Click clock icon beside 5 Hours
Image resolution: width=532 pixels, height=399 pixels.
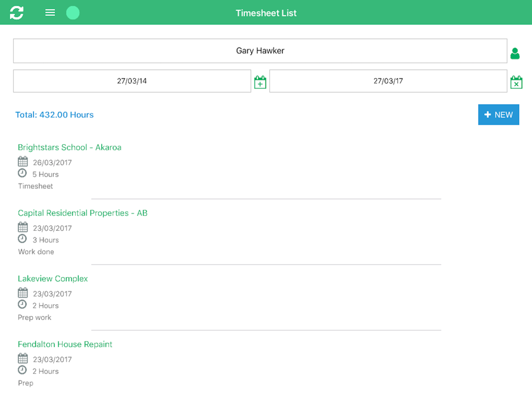point(22,173)
